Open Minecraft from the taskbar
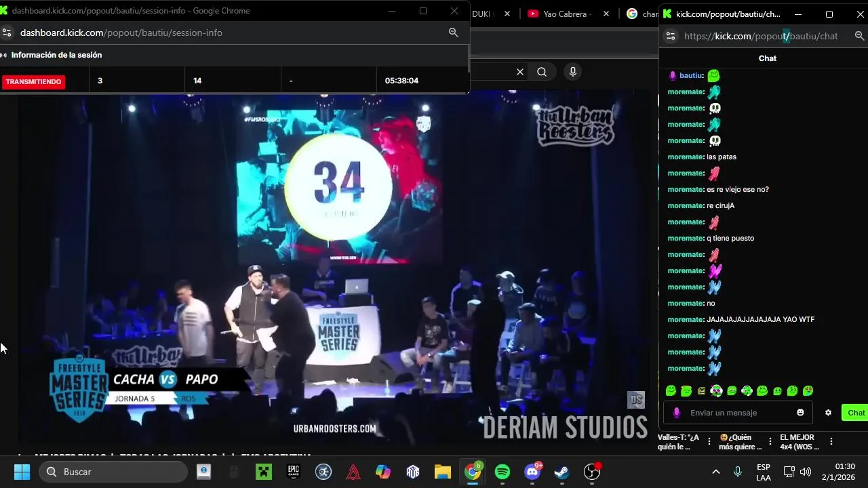Viewport: 868px width, 488px height. coord(264,472)
